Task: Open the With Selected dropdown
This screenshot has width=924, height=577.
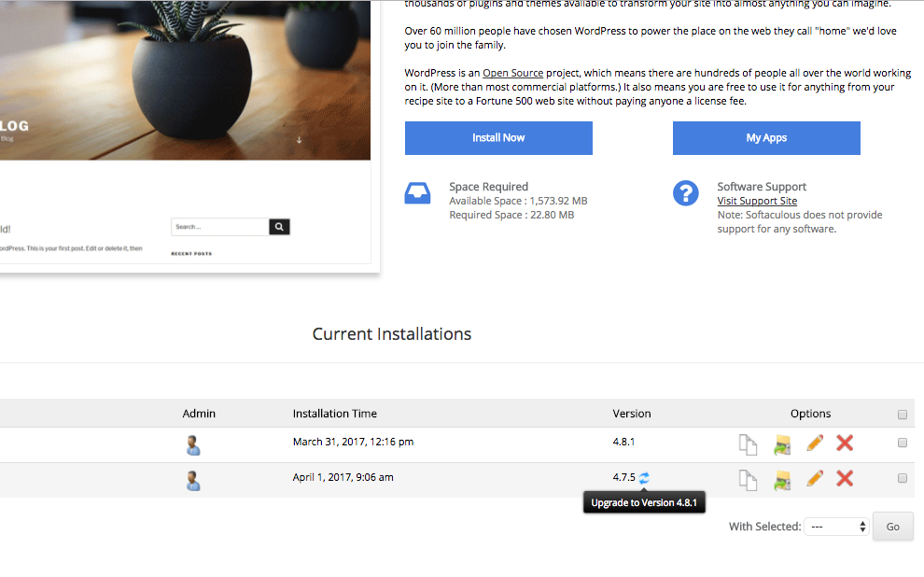Action: click(x=836, y=527)
